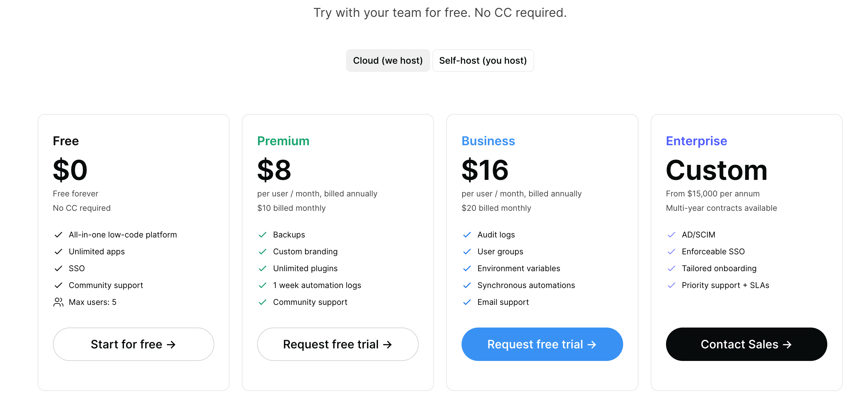Click the $16 Business price text
This screenshot has width=868, height=402.
[x=485, y=170]
